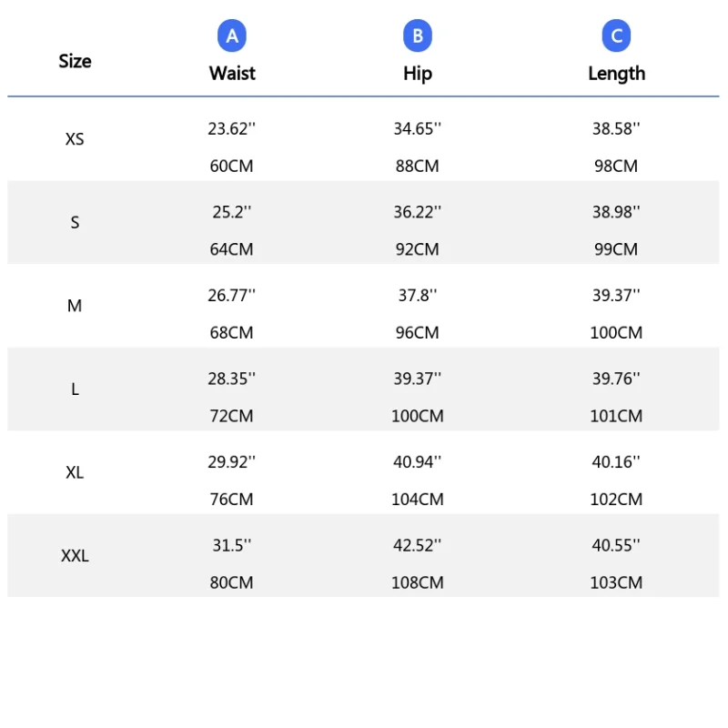Select the XS size row label
This screenshot has width=728, height=728.
[x=75, y=139]
